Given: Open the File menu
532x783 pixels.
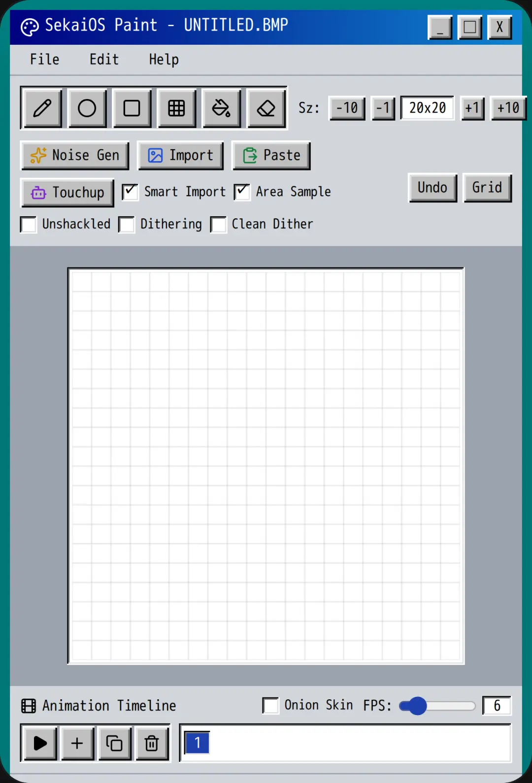Looking at the screenshot, I should [44, 60].
